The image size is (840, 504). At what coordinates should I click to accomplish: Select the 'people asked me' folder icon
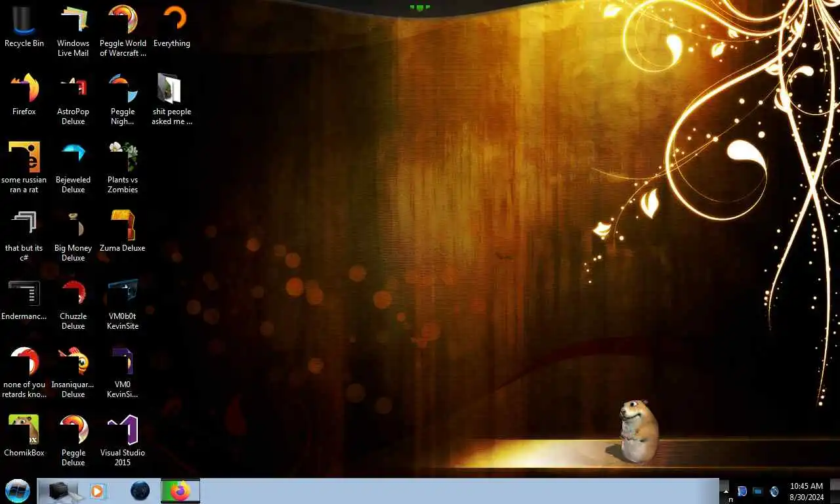(172, 100)
